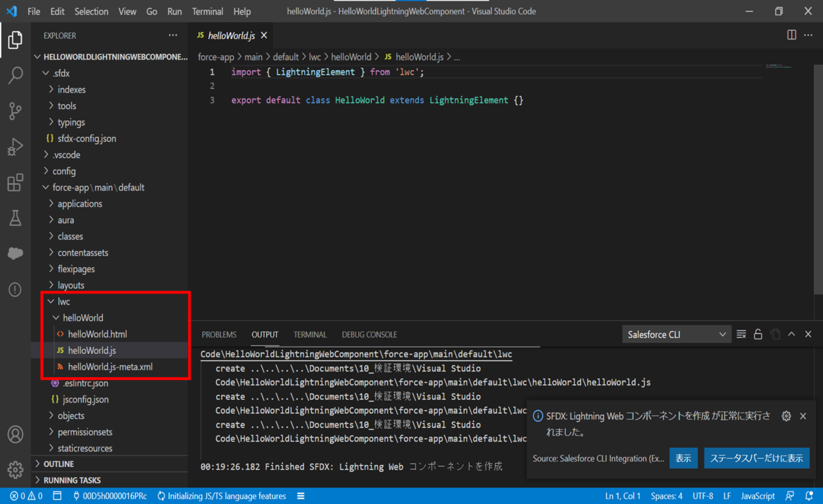Image resolution: width=823 pixels, height=504 pixels.
Task: Click UTF-8 encoding in status bar
Action: tap(703, 496)
